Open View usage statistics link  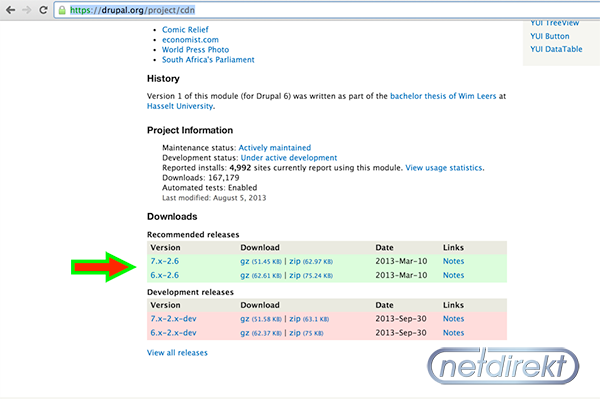pyautogui.click(x=444, y=168)
